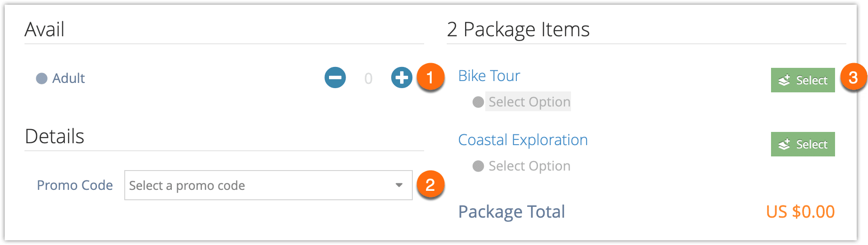The image size is (868, 245).
Task: Click Select Option under Bike Tour
Action: (529, 102)
